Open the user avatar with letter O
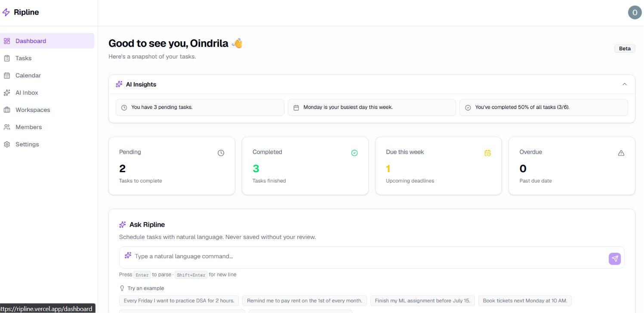This screenshot has width=644, height=313. click(635, 12)
